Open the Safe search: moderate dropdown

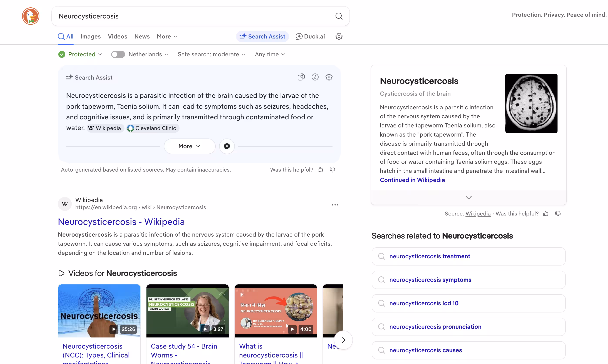(x=211, y=54)
